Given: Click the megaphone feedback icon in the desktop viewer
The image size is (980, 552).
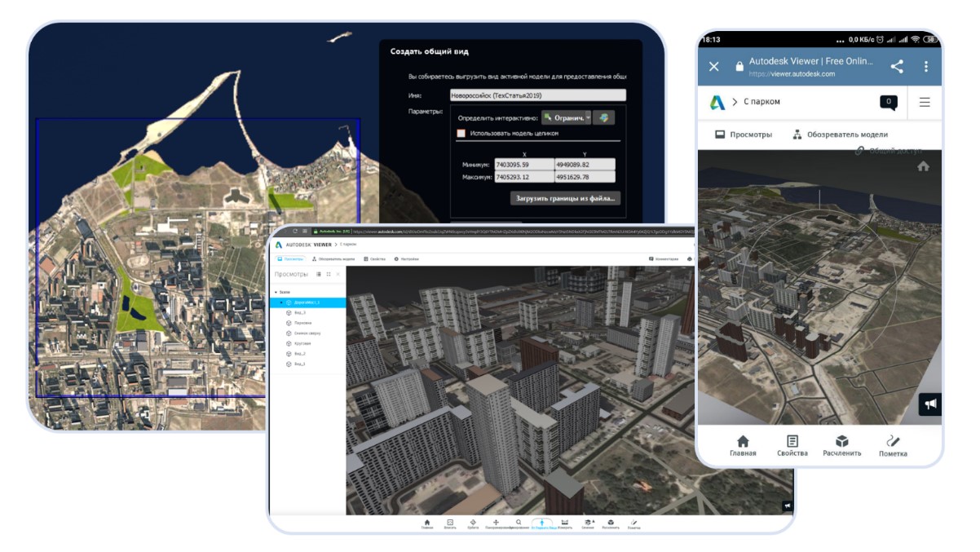Looking at the screenshot, I should (x=787, y=506).
